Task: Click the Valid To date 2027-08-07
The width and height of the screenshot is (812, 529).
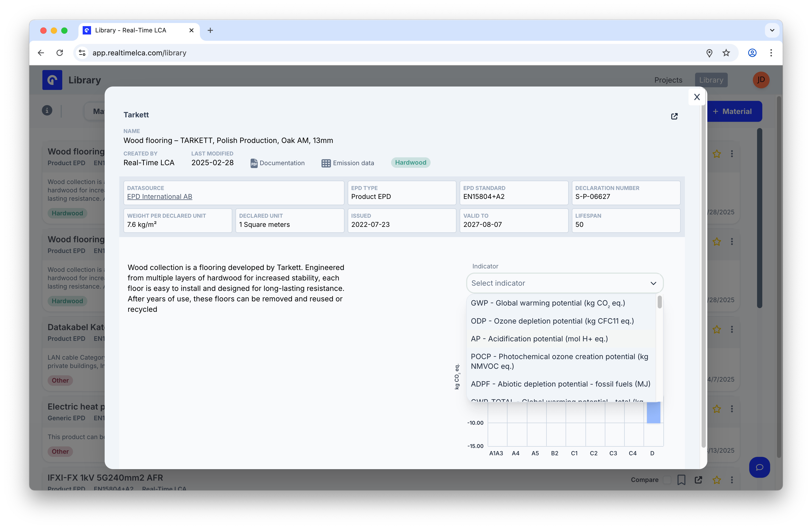Action: pos(482,225)
